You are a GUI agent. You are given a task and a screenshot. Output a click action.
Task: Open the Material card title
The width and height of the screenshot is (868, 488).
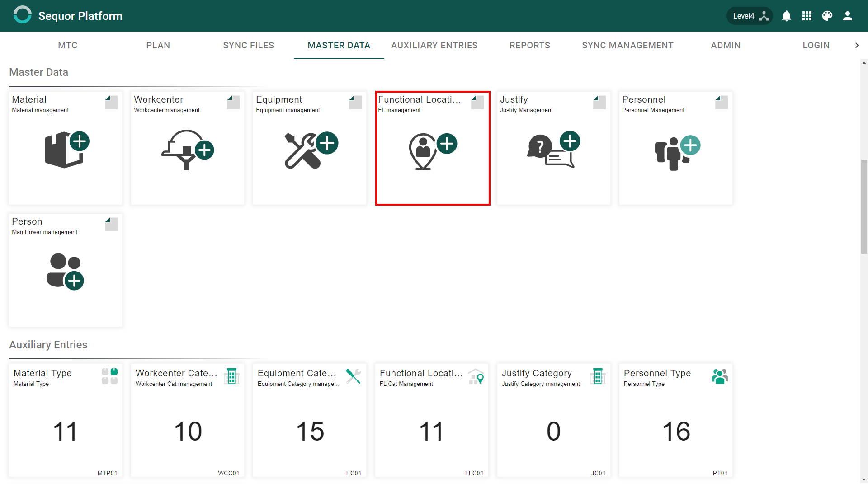click(x=29, y=99)
